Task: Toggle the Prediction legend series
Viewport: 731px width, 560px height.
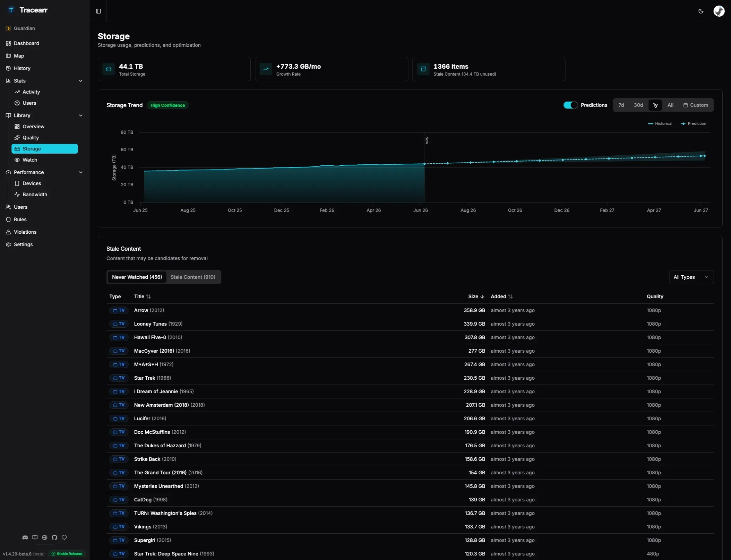Action: pos(694,123)
